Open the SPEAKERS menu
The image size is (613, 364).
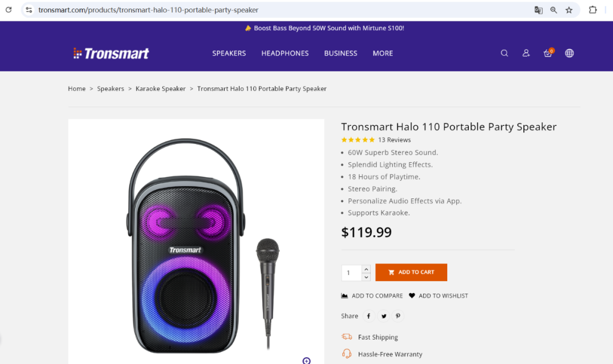(229, 53)
